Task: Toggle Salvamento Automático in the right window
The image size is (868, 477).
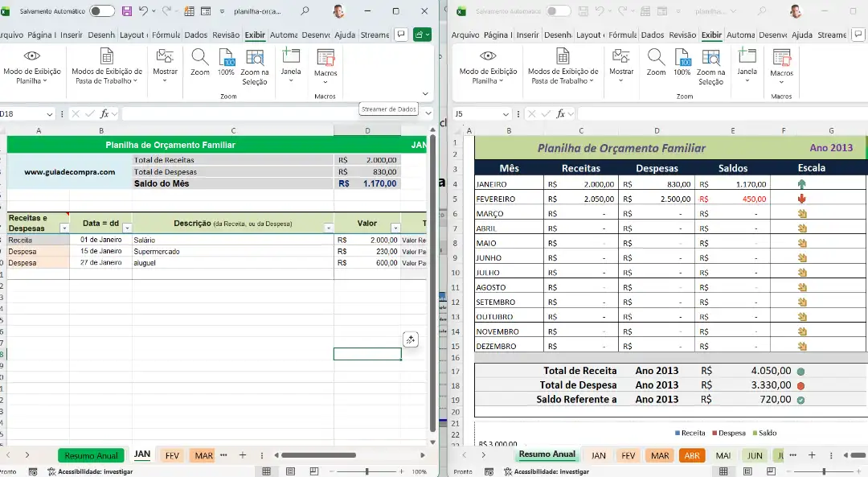Action: click(558, 11)
